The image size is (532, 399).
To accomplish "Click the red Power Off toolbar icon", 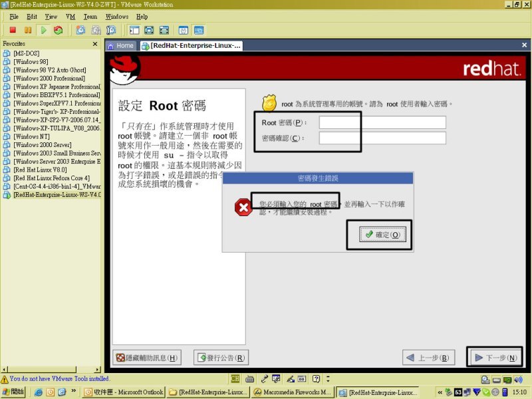I will pyautogui.click(x=13, y=30).
